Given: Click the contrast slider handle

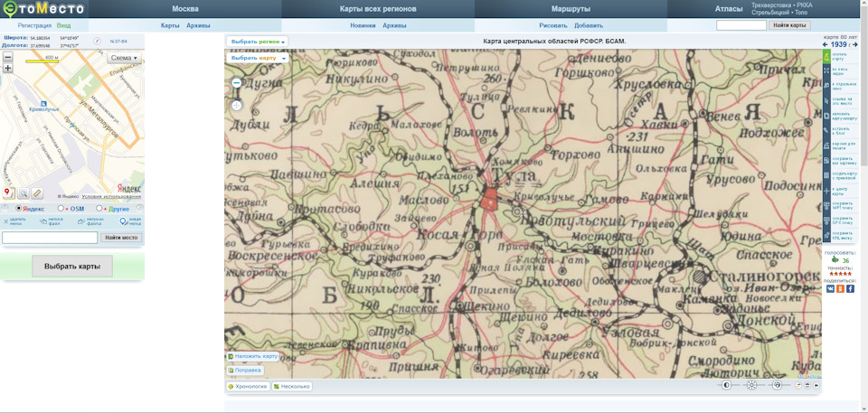Looking at the screenshot, I should click(x=727, y=385).
